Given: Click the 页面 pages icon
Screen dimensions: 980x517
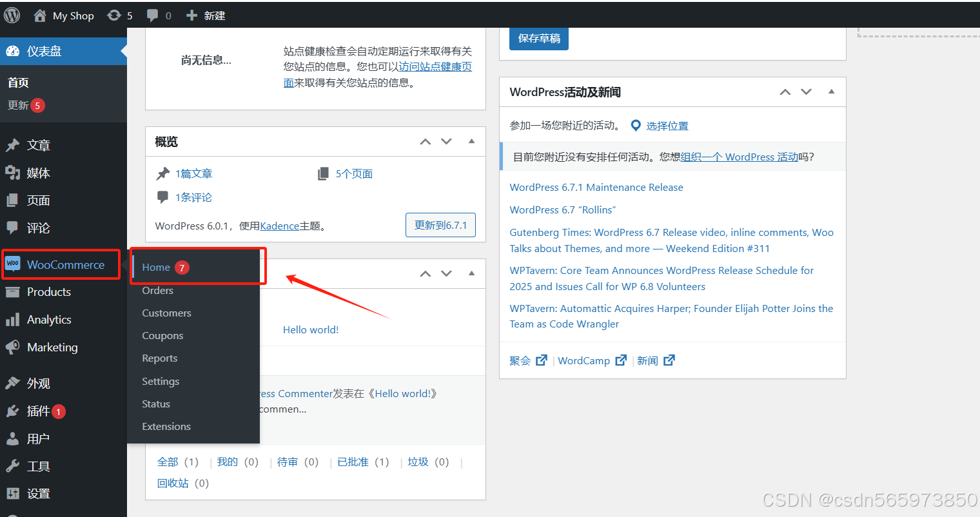Looking at the screenshot, I should point(13,200).
